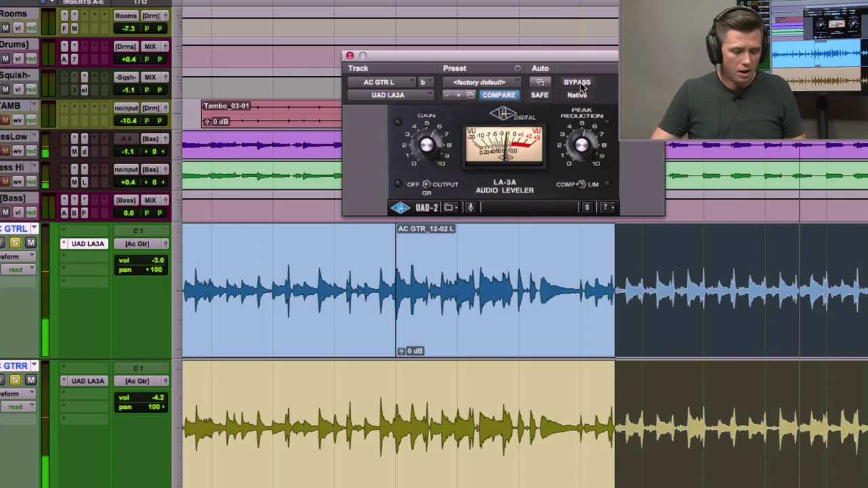Click the UAD toolbar microphone icon
The height and width of the screenshot is (488, 868).
coord(471,207)
